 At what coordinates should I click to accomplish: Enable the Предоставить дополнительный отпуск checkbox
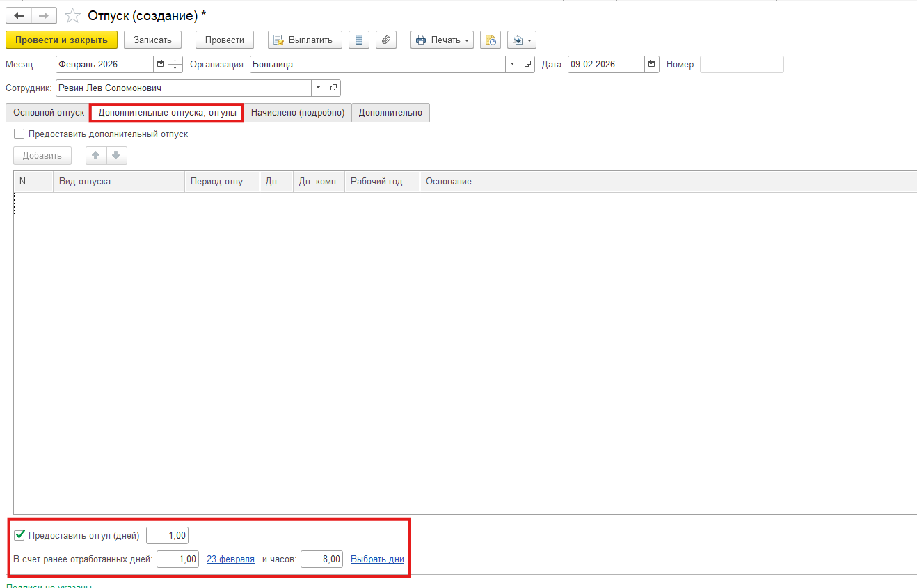click(19, 134)
